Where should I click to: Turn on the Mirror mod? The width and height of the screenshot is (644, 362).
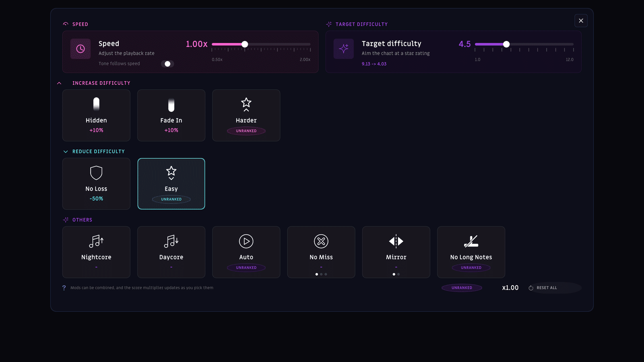click(x=396, y=252)
